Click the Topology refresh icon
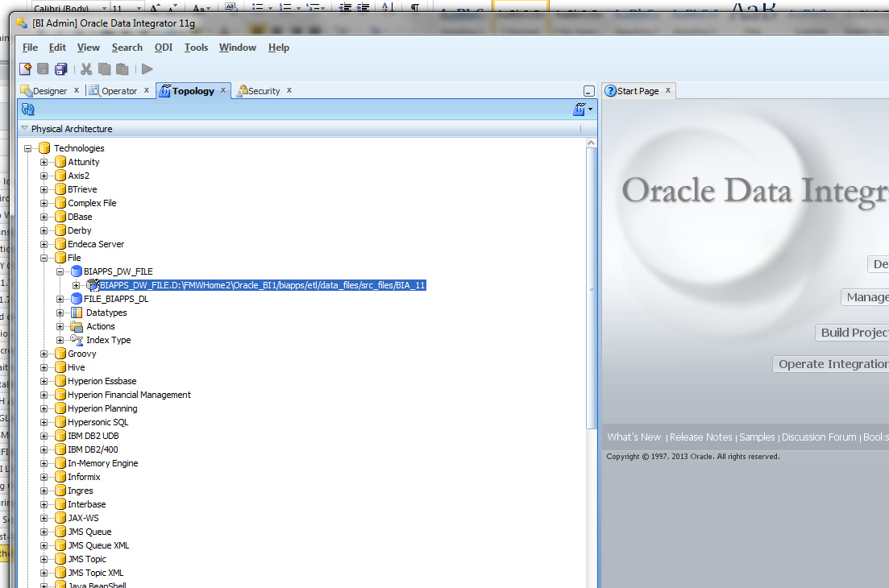The image size is (889, 588). [x=27, y=110]
